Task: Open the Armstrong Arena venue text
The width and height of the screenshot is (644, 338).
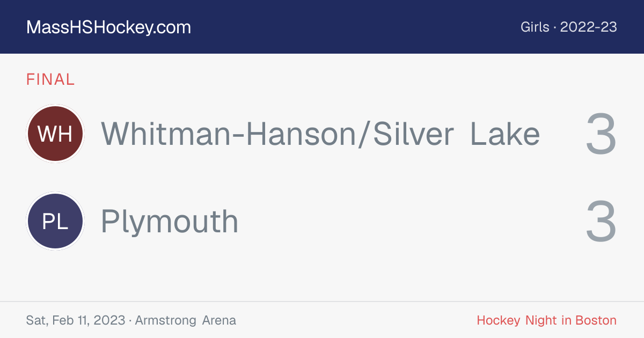Action: [x=185, y=321]
